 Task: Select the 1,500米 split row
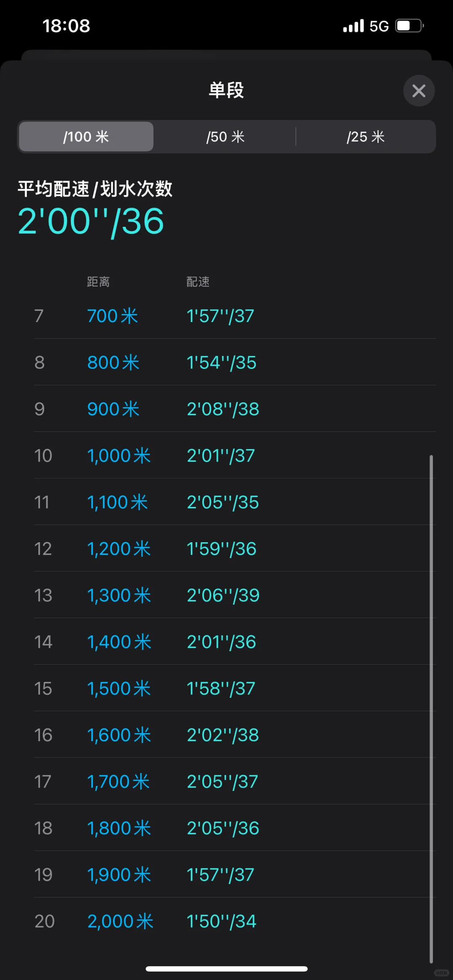click(x=235, y=688)
